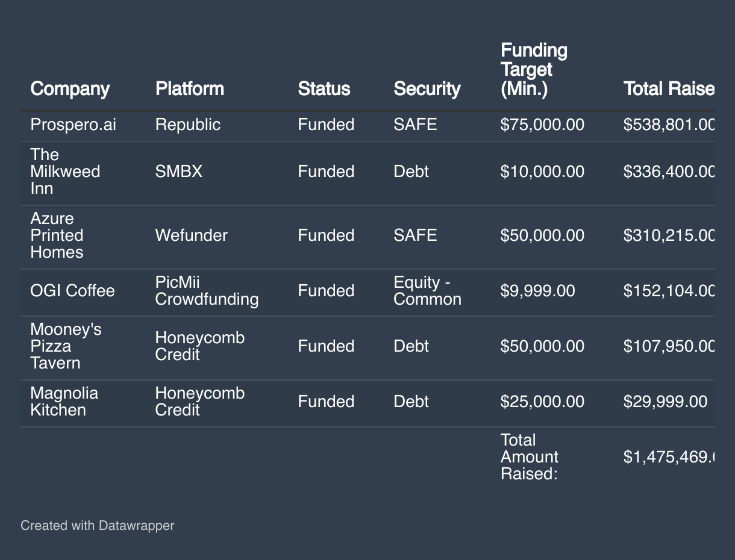This screenshot has height=560, width=735.
Task: Select the Azure Printed Homes cell
Action: point(57,235)
